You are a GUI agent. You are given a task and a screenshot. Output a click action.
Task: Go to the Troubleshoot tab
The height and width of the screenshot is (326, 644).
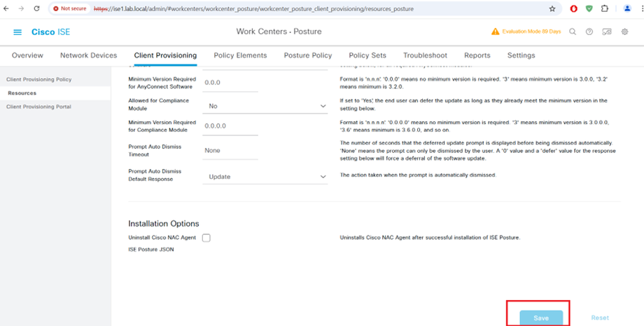[425, 55]
